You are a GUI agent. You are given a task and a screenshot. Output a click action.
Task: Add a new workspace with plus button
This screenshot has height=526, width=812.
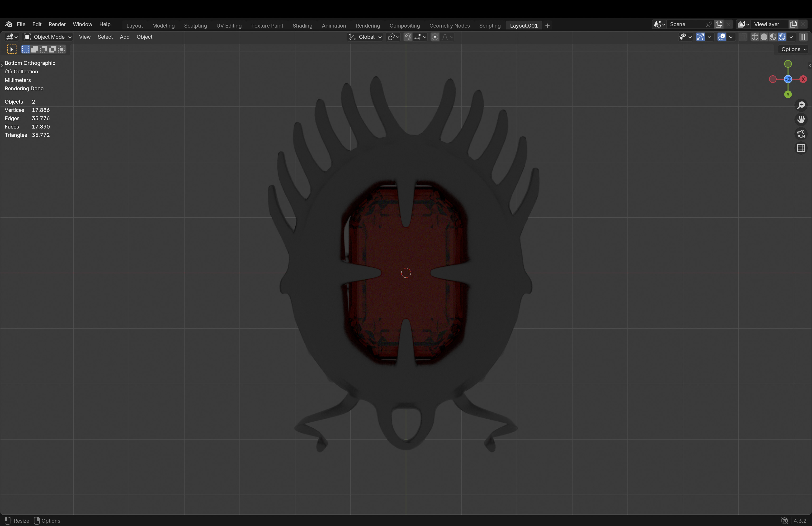tap(548, 26)
